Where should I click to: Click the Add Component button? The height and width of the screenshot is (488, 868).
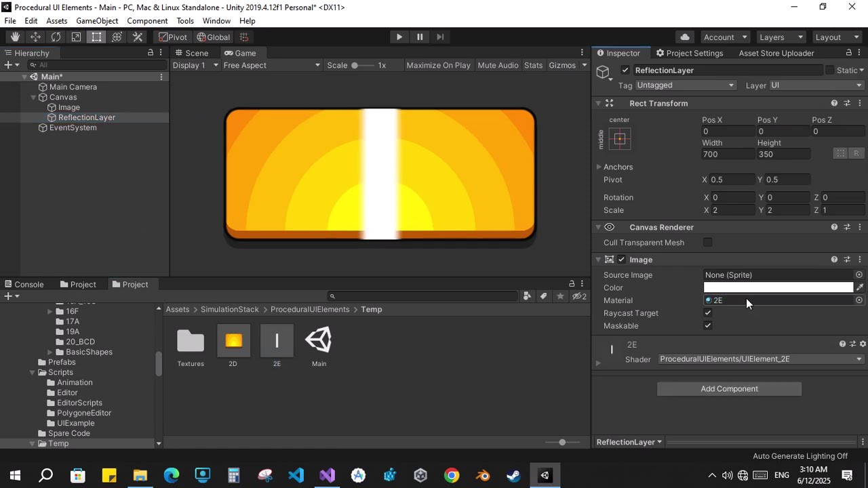[729, 389]
